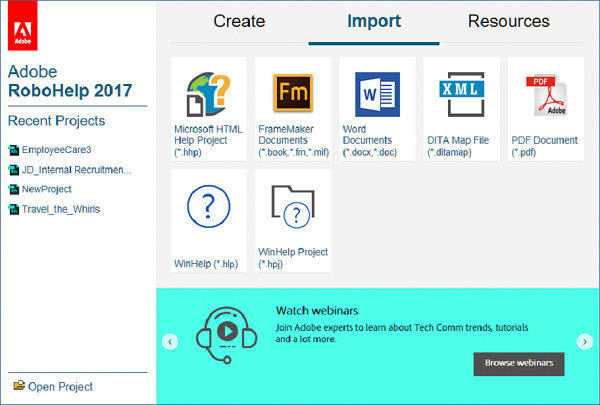This screenshot has height=405, width=600.
Task: Import a PDF Document via its icon
Action: pyautogui.click(x=545, y=97)
